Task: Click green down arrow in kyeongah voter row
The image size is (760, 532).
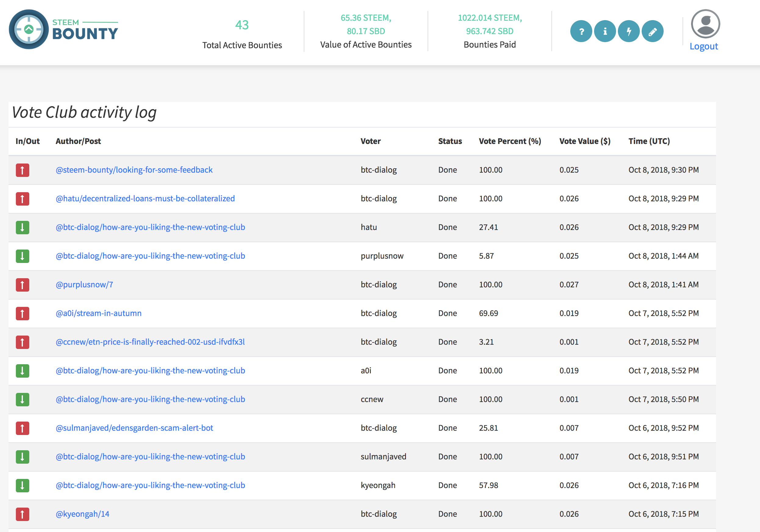Action: [x=23, y=486]
